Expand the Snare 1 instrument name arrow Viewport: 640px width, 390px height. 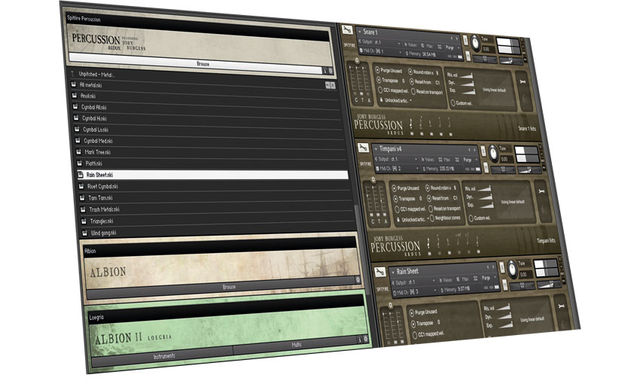359,31
